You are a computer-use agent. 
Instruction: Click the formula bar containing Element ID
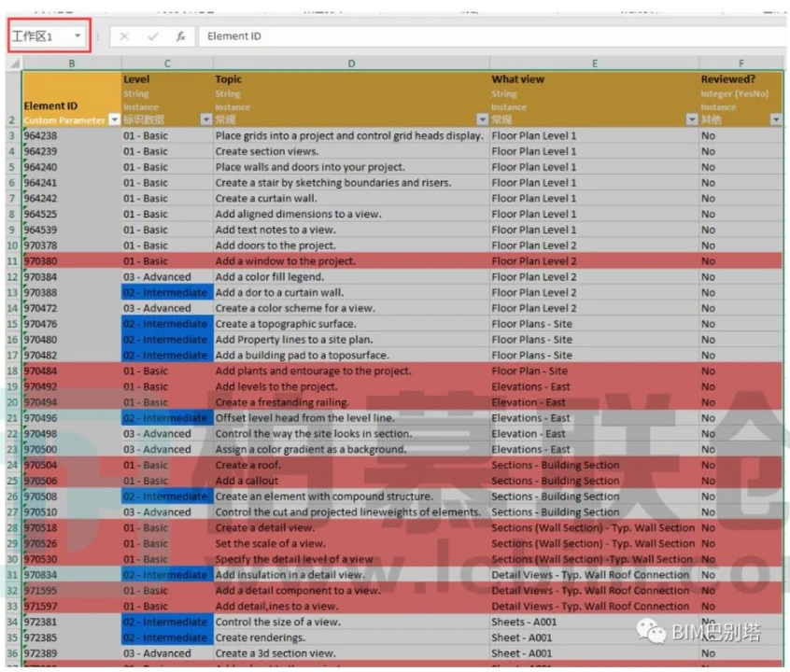tap(491, 36)
